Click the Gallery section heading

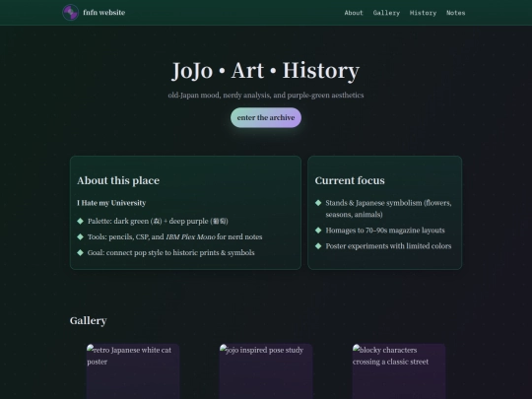pyautogui.click(x=89, y=320)
